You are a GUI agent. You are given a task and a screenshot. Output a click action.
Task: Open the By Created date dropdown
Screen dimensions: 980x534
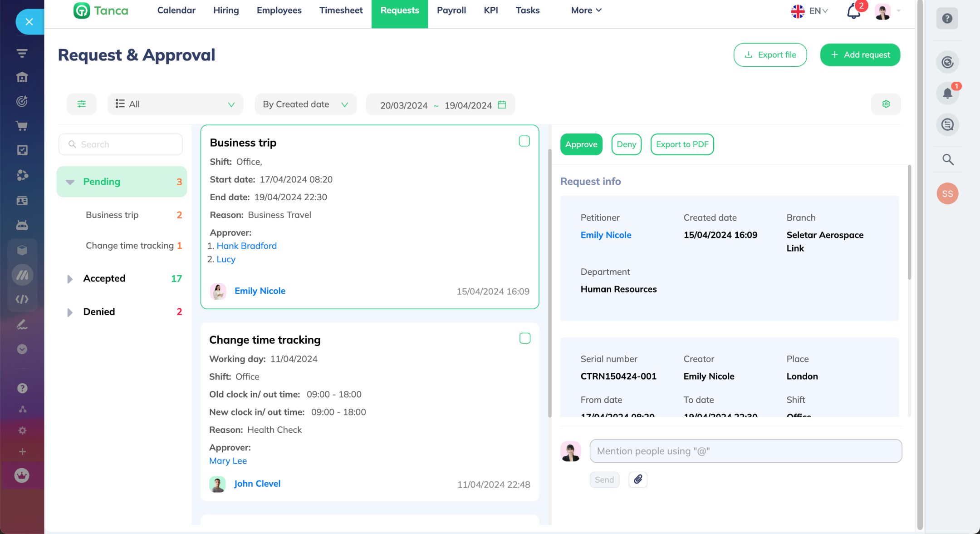pos(305,104)
